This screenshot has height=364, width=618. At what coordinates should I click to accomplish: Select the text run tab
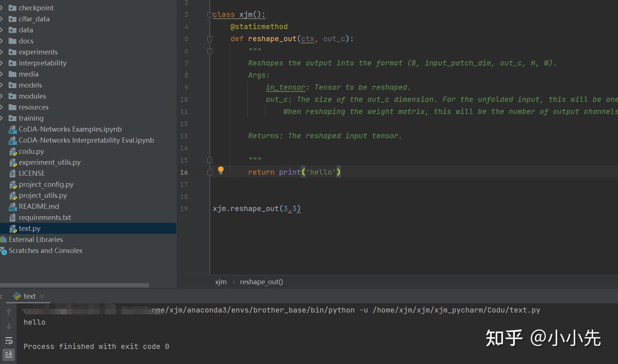[x=29, y=296]
